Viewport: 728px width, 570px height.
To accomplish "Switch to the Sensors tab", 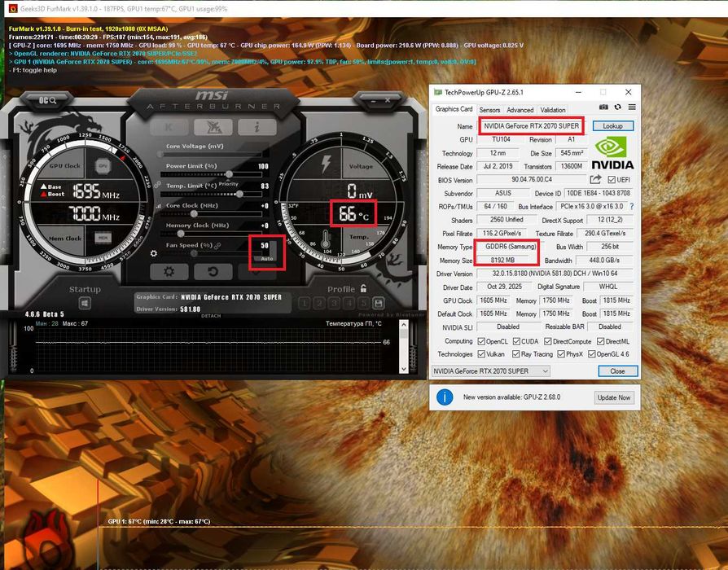I will (x=489, y=110).
